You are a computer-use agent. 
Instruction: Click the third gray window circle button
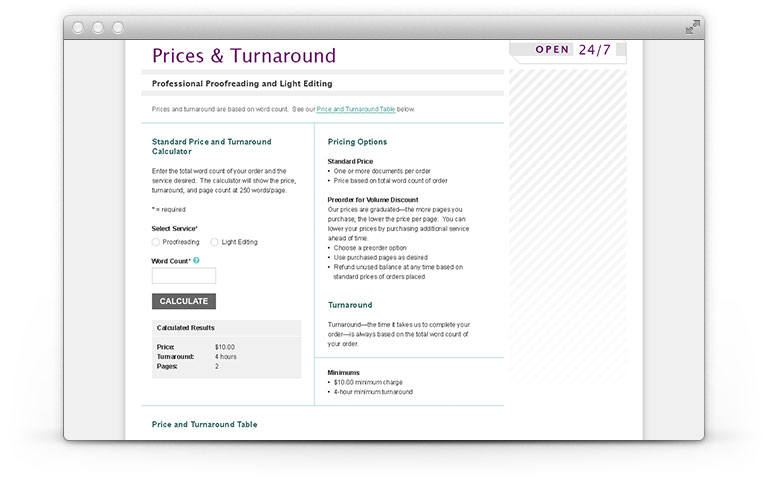[x=118, y=27]
